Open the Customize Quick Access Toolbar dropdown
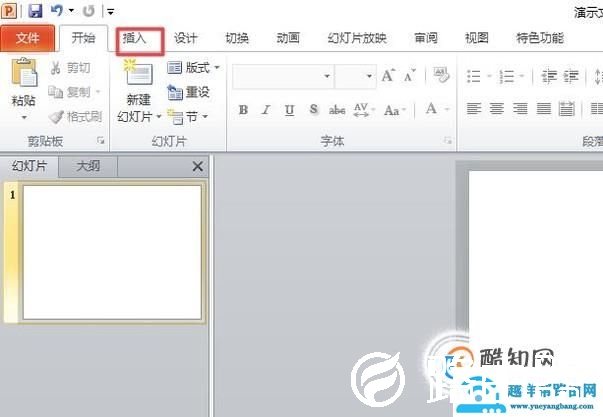The image size is (603, 417). [x=111, y=12]
